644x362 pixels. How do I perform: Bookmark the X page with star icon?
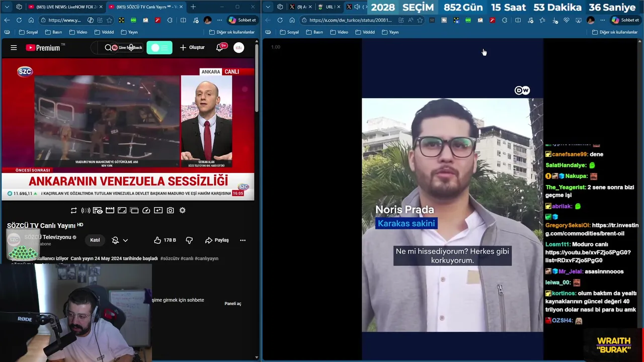click(x=420, y=20)
